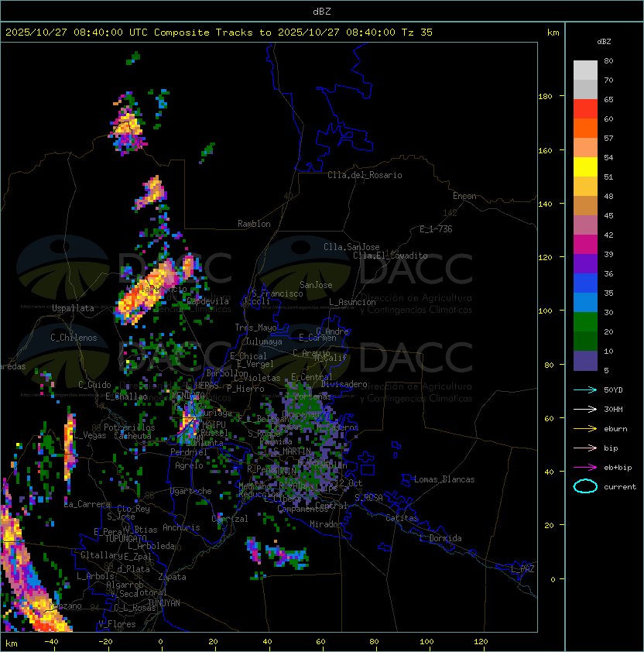Pick the pink-mauve swatch between 45 and 42 dBZ
Viewport: 644px width, 652px height.
pos(585,225)
